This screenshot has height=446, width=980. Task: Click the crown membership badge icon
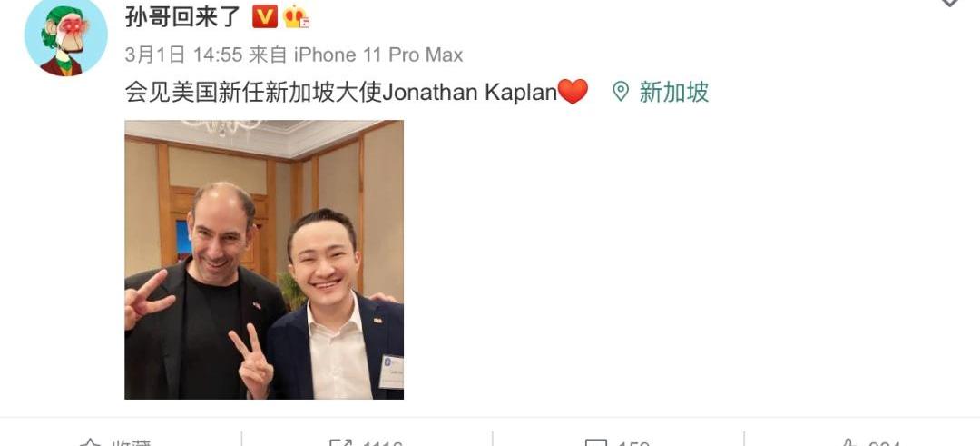(x=296, y=17)
